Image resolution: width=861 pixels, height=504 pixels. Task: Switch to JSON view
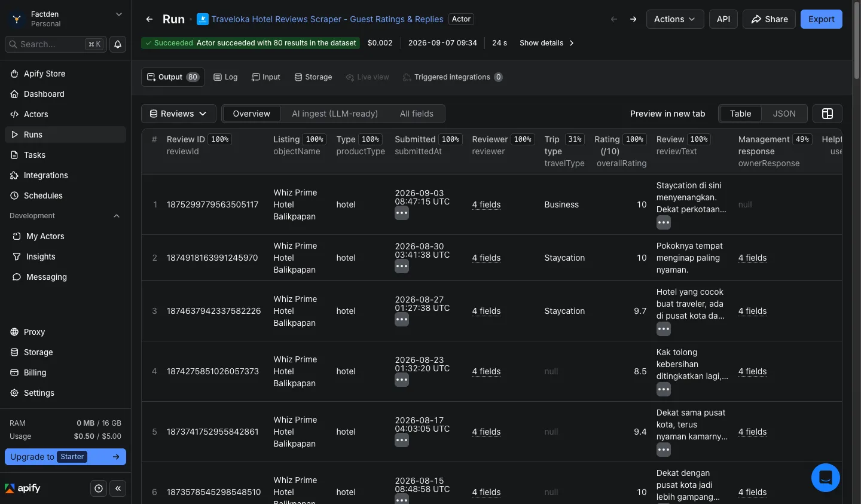click(x=784, y=114)
